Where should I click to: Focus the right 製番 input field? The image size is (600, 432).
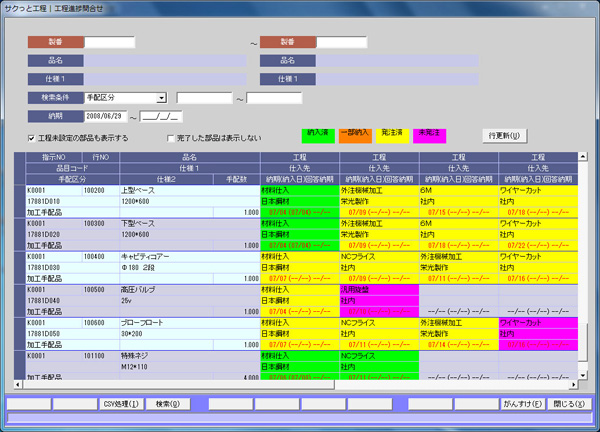click(x=342, y=42)
